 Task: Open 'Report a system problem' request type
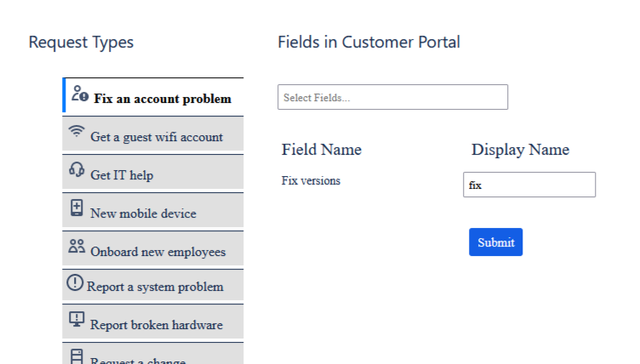(x=155, y=287)
